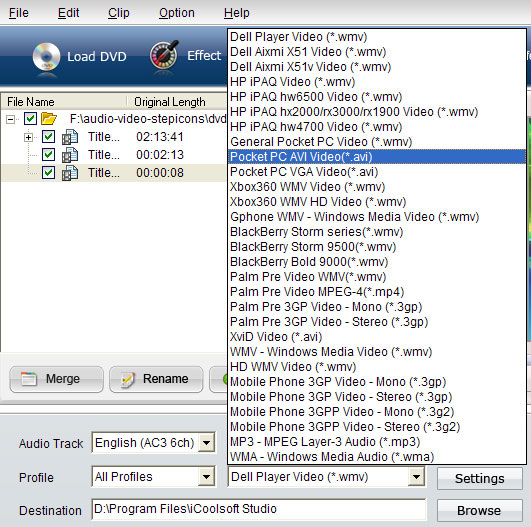Click the Destination path input field
The width and height of the screenshot is (531, 527).
coord(259,509)
